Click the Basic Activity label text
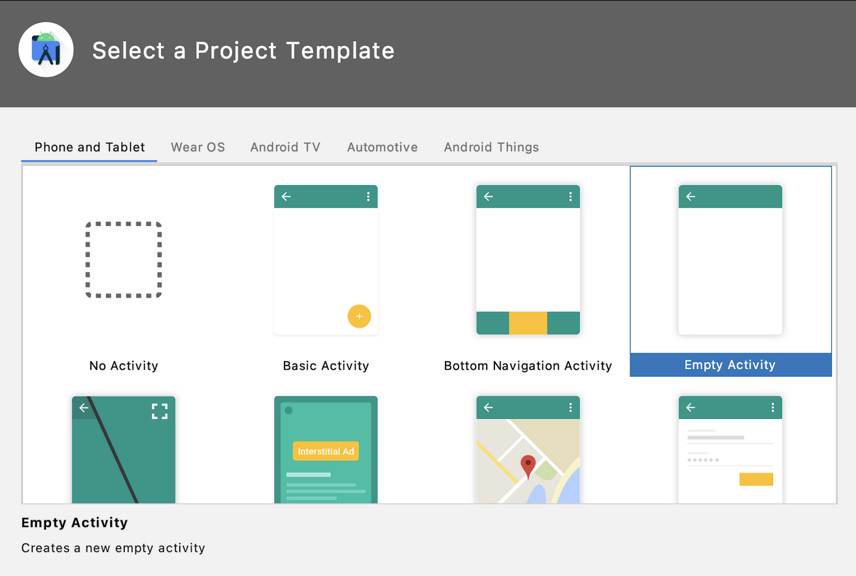 (x=326, y=366)
